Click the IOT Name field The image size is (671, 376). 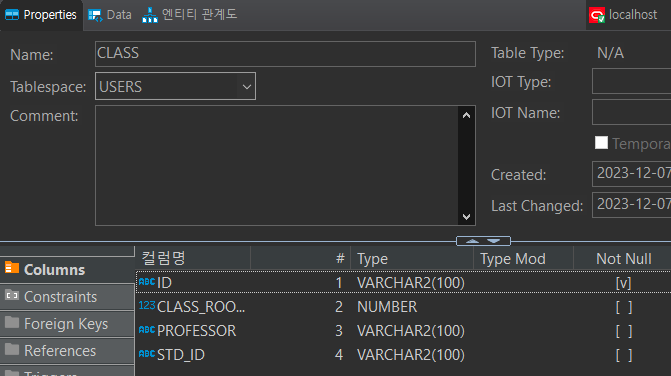click(x=632, y=112)
